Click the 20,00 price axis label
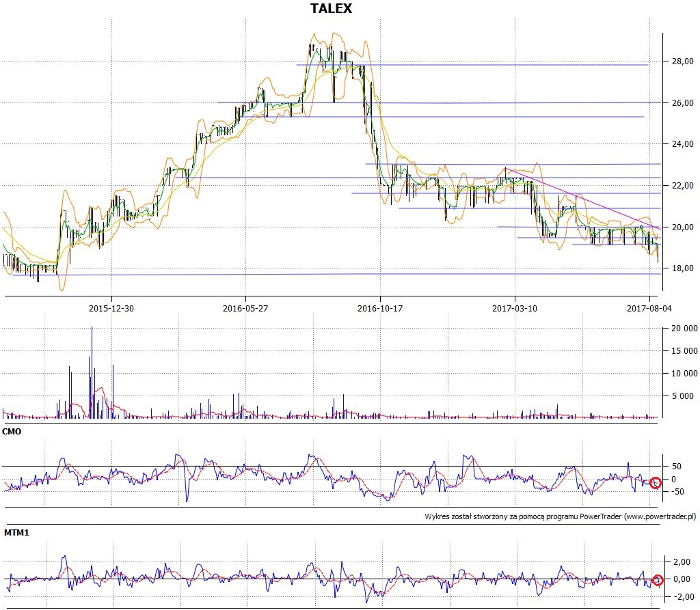This screenshot has width=700, height=610. click(683, 227)
